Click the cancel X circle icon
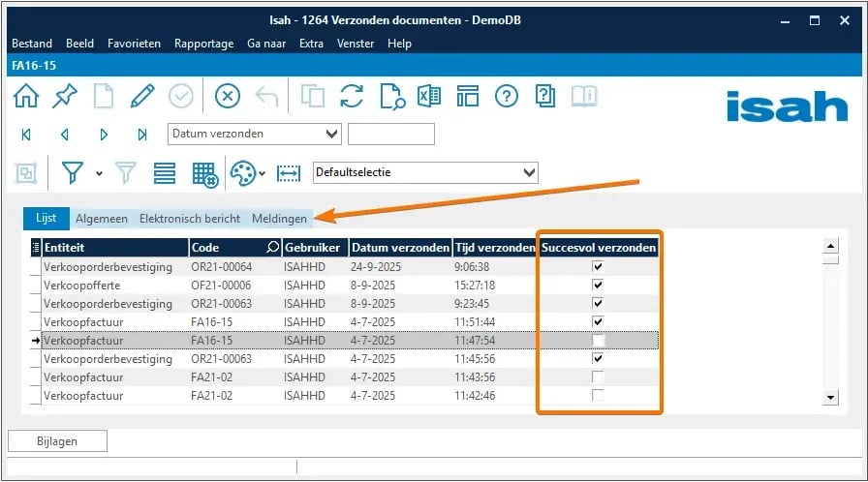Image resolution: width=868 pixels, height=482 pixels. 228,96
